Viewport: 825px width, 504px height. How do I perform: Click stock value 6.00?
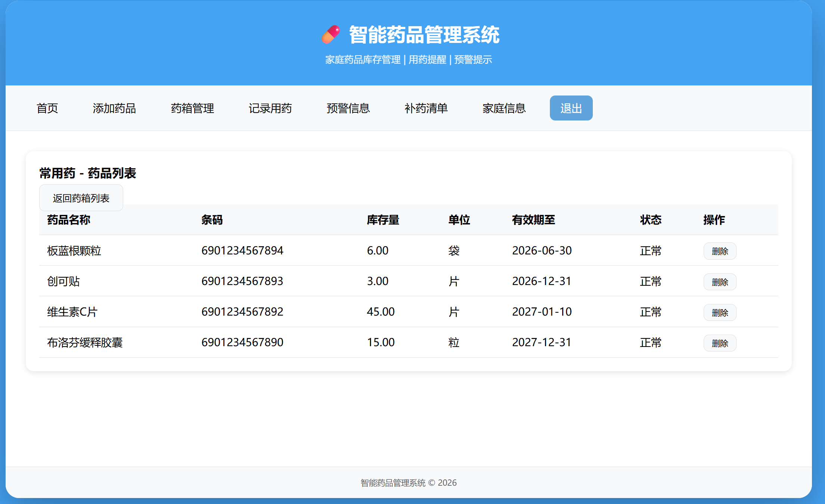pyautogui.click(x=378, y=251)
